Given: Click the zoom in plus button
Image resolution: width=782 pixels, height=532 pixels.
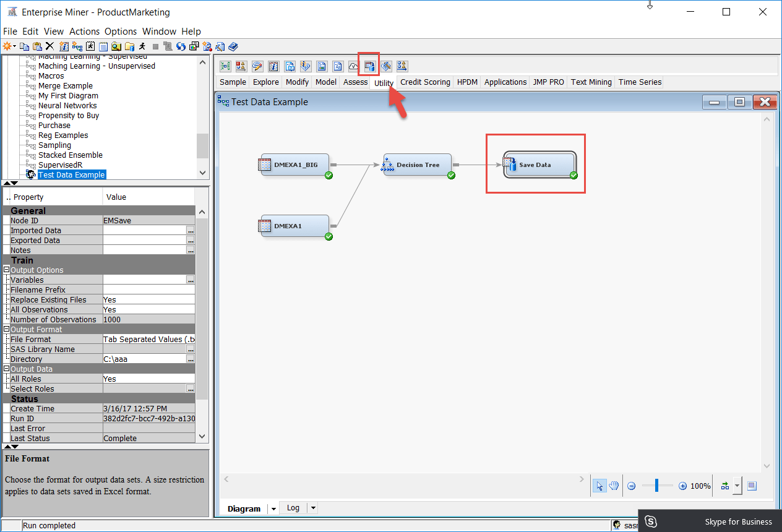Looking at the screenshot, I should [x=682, y=486].
